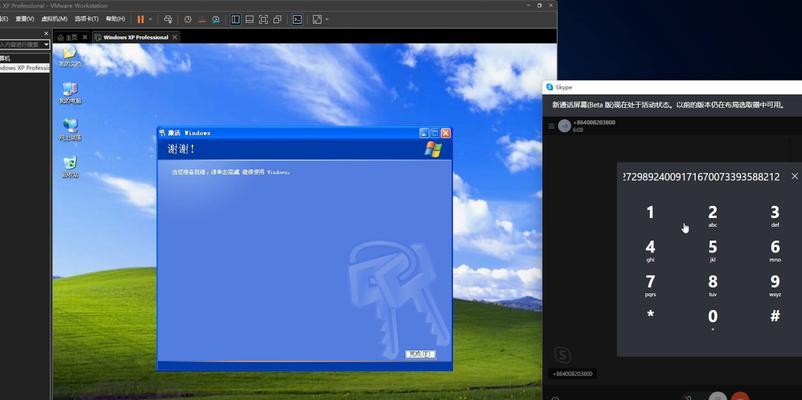Switch to the 主页 home tab
This screenshot has width=802, height=400.
click(68, 37)
